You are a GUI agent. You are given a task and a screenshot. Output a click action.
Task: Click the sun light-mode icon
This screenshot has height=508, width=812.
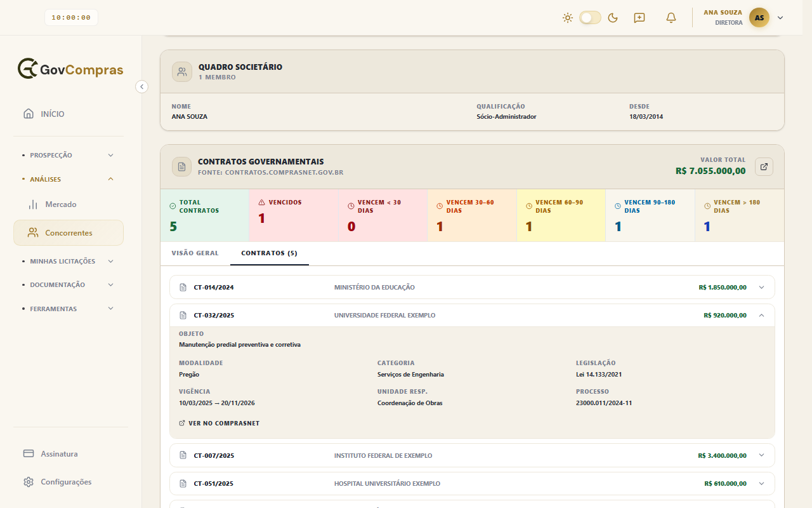click(x=568, y=18)
